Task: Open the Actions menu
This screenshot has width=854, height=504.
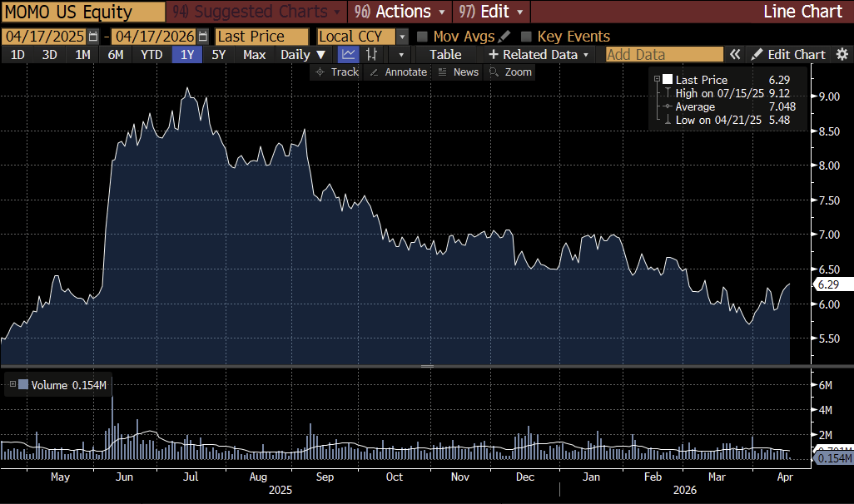Action: coord(400,12)
